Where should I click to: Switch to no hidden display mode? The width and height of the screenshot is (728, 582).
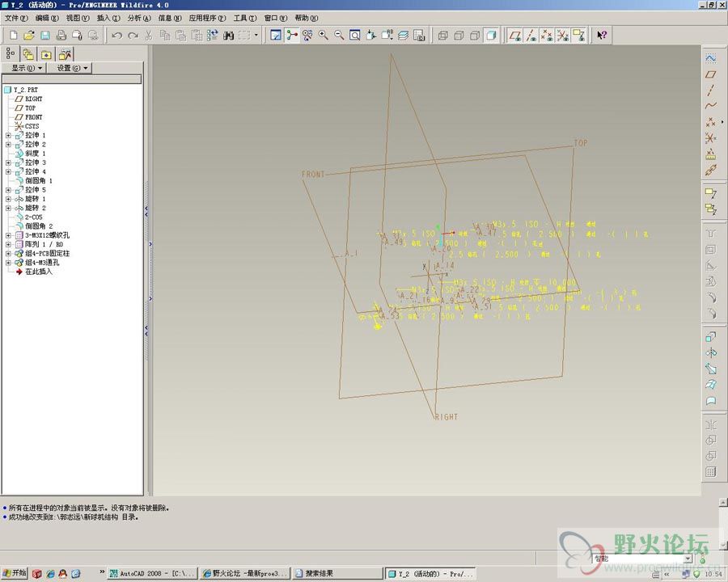[475, 36]
